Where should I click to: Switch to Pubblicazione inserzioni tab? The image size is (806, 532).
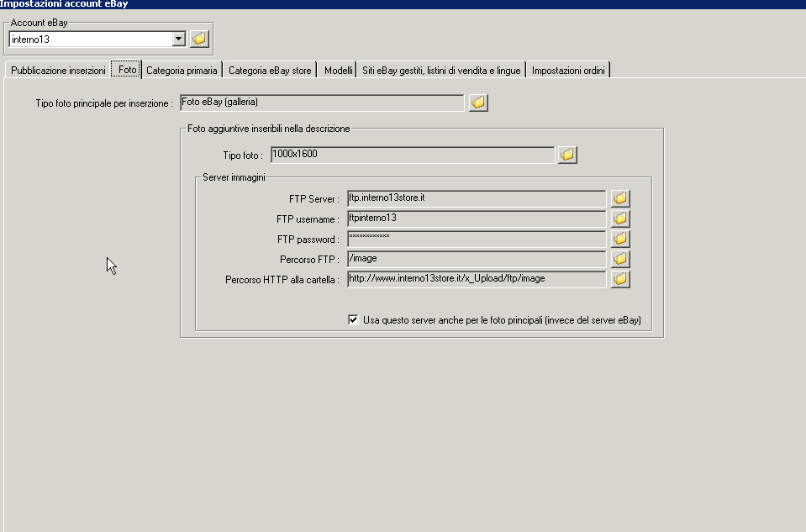click(x=58, y=71)
